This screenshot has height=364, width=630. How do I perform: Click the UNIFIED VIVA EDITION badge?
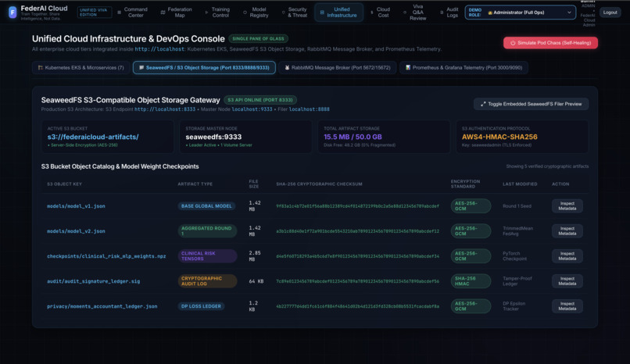coord(94,12)
